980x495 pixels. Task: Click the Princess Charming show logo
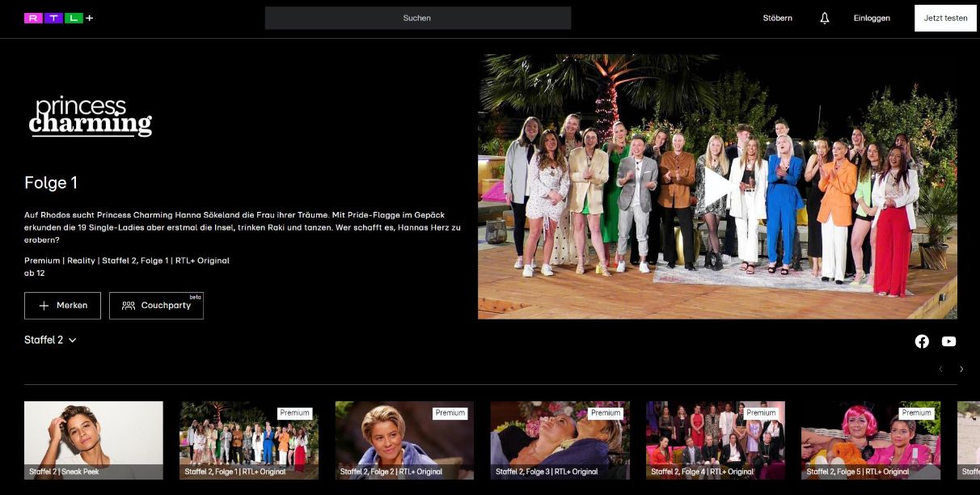(91, 116)
